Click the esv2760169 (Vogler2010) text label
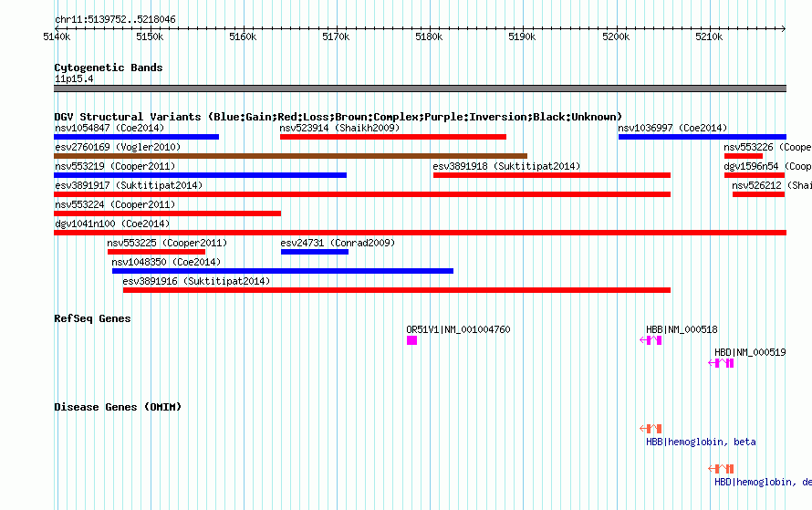Screen dimensions: 812x510 coord(118,147)
